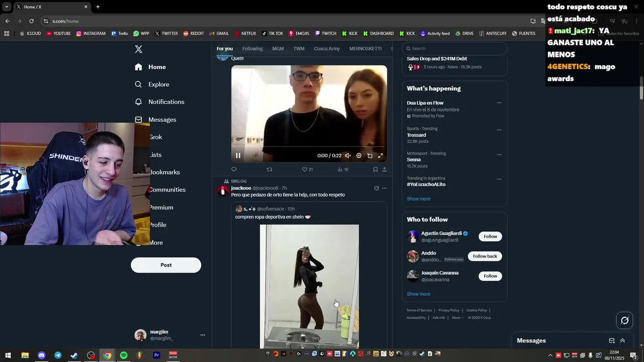Reply to the video post
The height and width of the screenshot is (362, 644).
click(x=234, y=169)
